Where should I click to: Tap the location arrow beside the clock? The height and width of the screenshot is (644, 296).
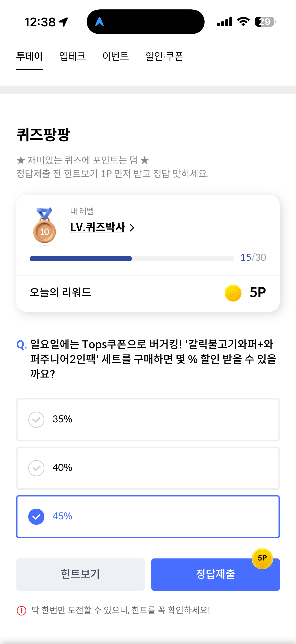coord(63,22)
